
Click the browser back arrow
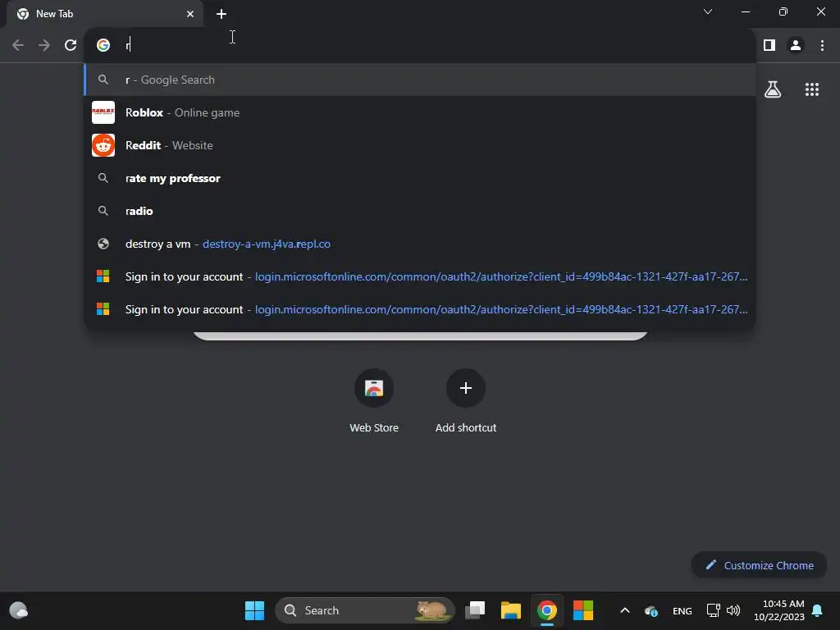pos(18,45)
